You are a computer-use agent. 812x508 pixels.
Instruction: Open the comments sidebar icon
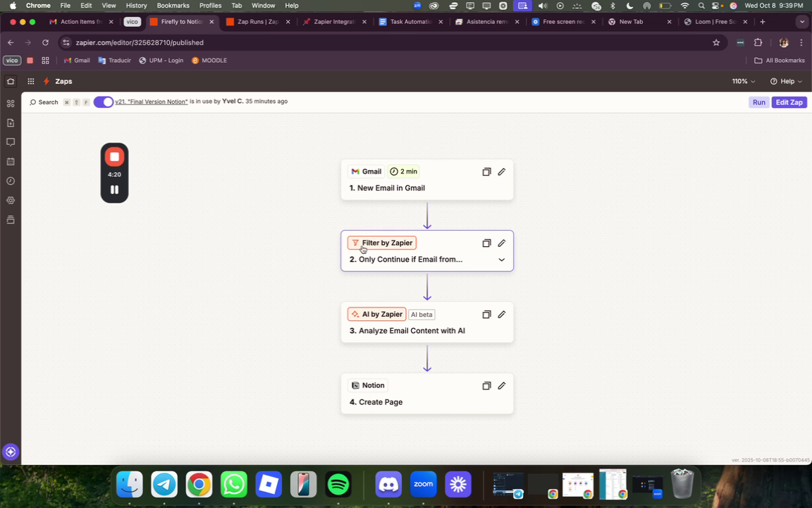click(11, 142)
